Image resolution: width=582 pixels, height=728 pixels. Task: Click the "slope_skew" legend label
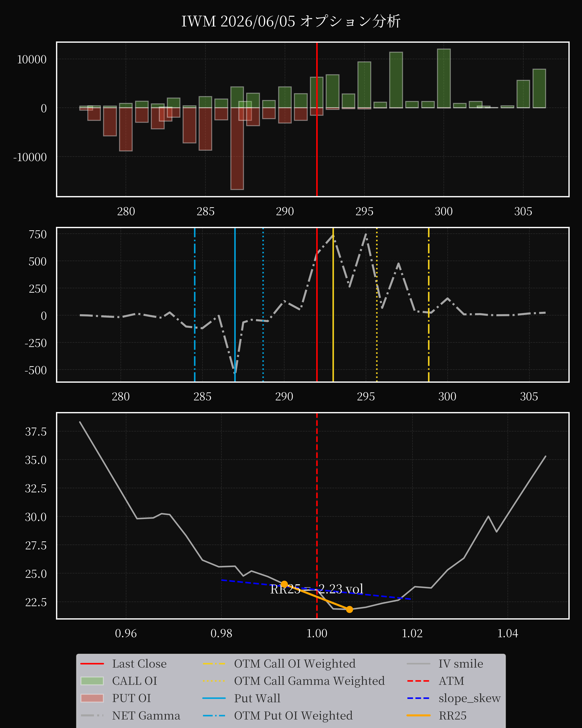click(x=470, y=698)
